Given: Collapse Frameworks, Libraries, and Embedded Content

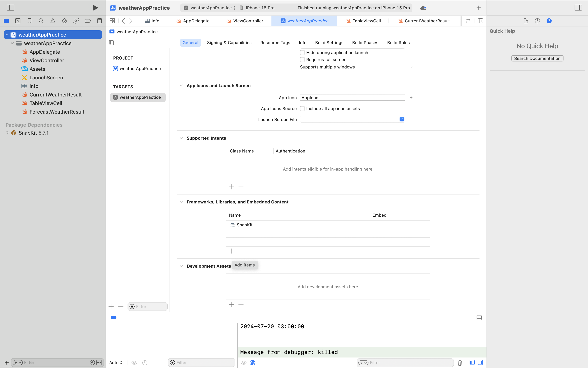Looking at the screenshot, I should click(x=181, y=202).
